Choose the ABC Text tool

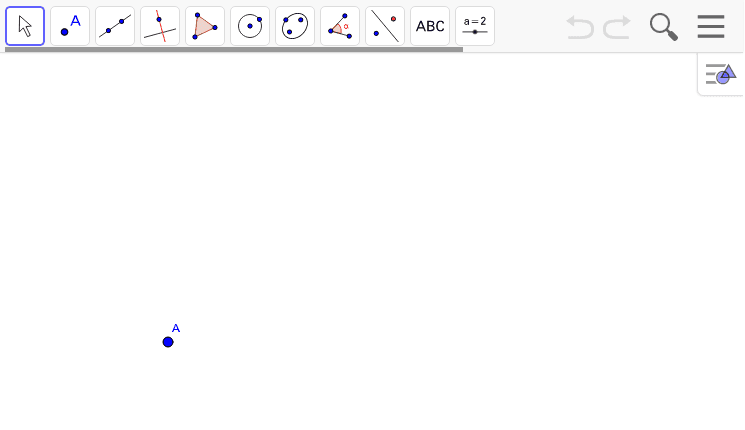click(x=430, y=26)
